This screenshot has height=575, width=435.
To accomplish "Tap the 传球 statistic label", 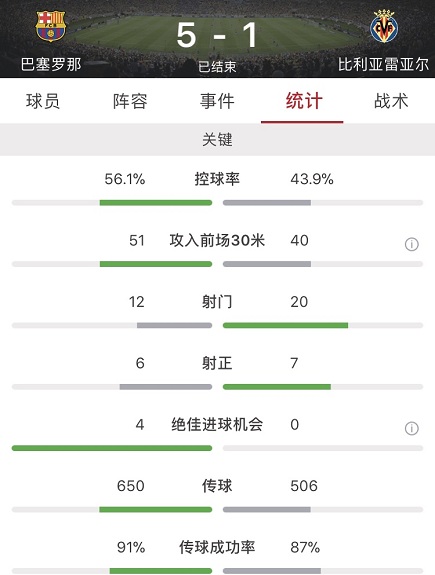I will 217,486.
